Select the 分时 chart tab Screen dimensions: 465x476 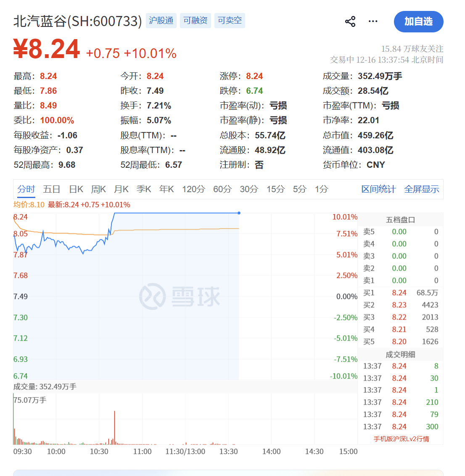click(26, 189)
